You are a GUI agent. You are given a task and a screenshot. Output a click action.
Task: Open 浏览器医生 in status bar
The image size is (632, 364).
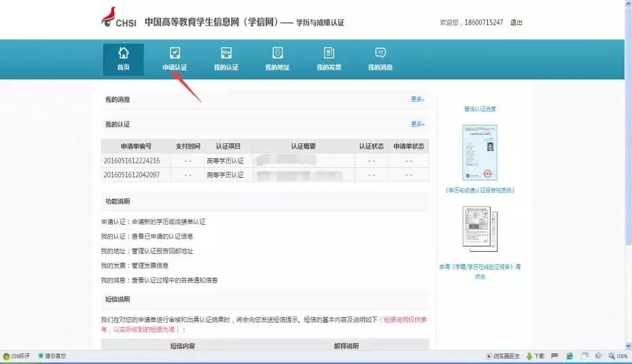[503, 356]
